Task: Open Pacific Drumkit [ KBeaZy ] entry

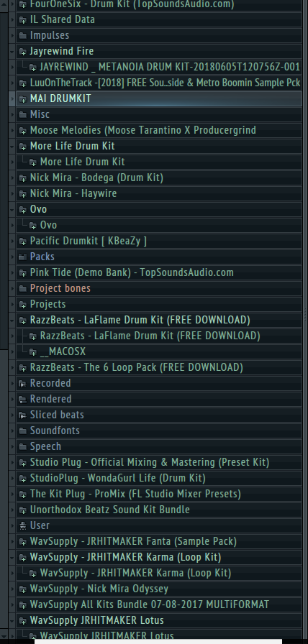Action: (x=159, y=241)
